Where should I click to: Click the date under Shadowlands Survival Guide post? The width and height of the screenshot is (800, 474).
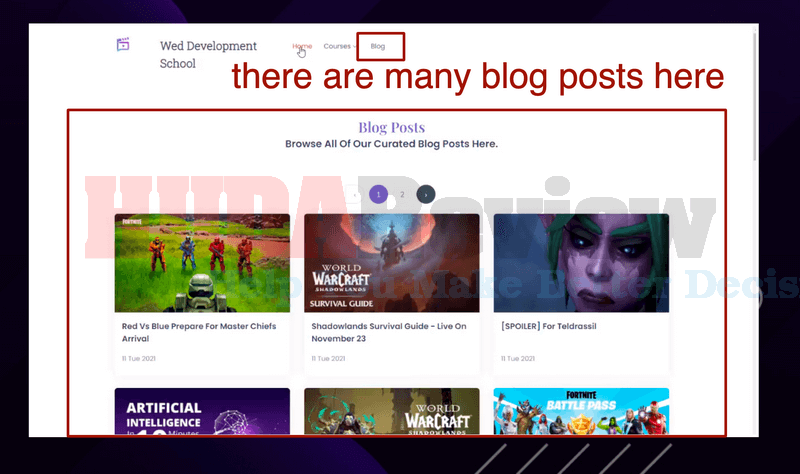pyautogui.click(x=329, y=359)
